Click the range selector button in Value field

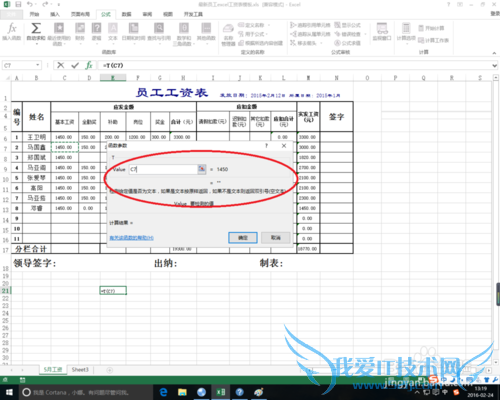click(x=202, y=169)
